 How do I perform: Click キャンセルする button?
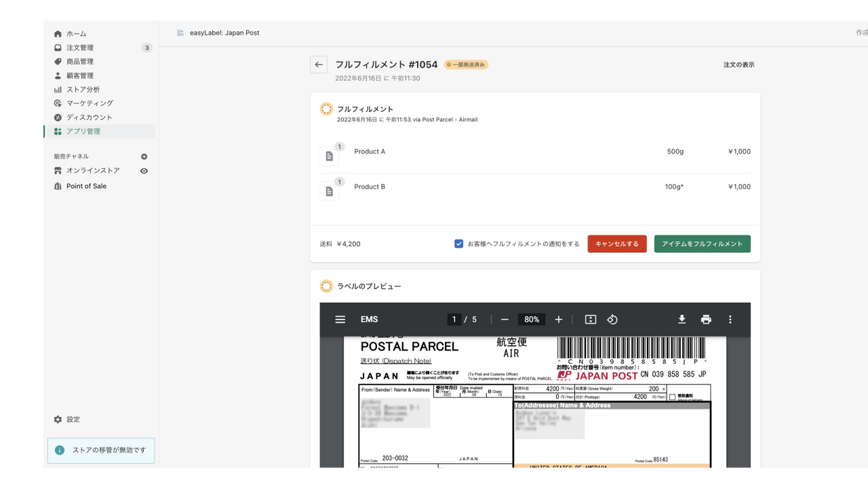(x=617, y=244)
